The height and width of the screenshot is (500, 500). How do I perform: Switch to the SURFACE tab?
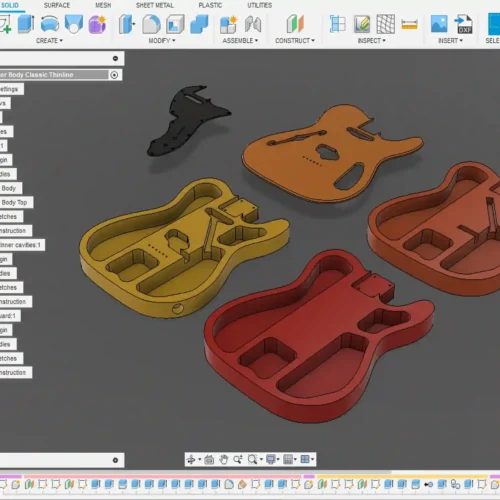(57, 5)
